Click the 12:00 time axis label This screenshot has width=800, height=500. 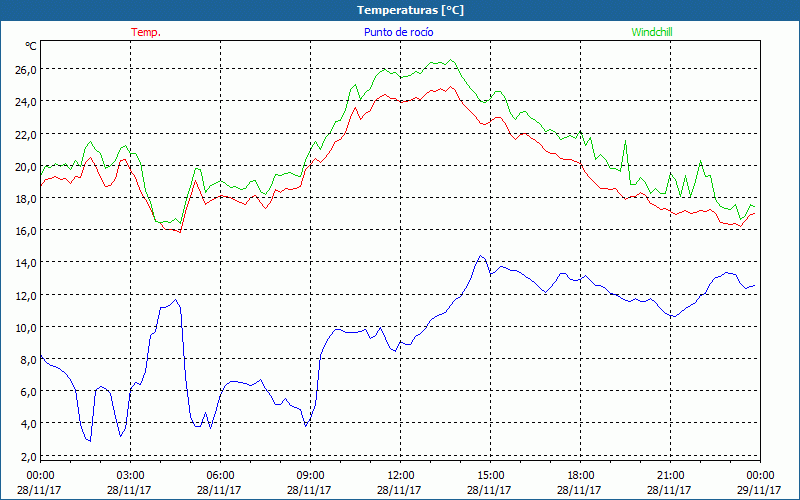point(401,476)
